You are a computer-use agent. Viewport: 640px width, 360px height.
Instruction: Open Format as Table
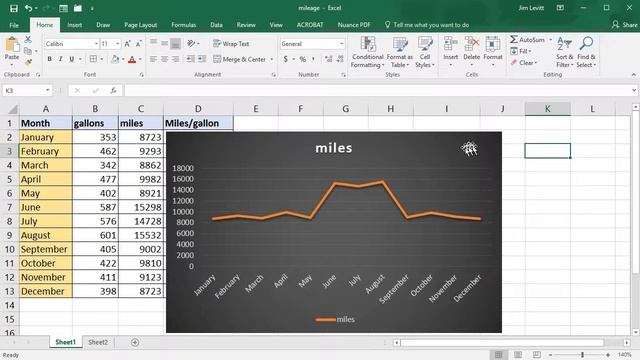click(x=400, y=52)
